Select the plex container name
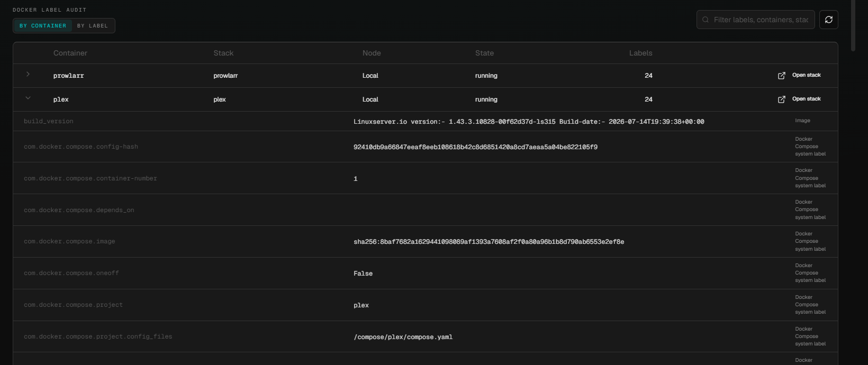 [61, 99]
